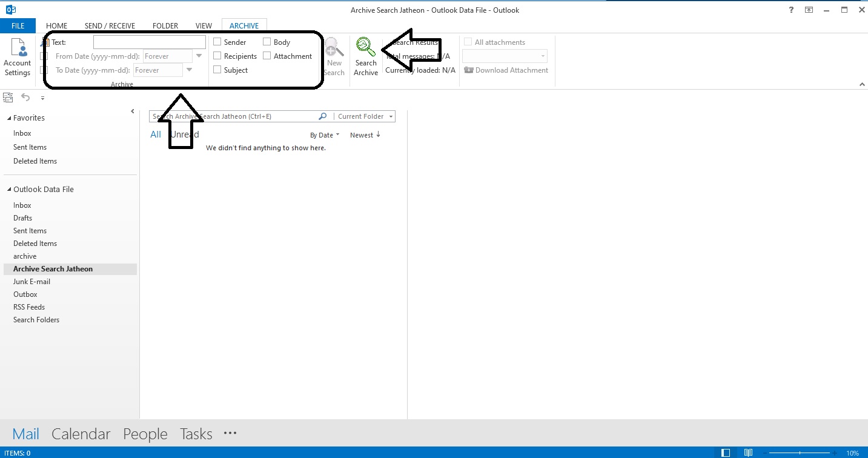Open the Customize Quick Access Toolbar arrow
868x458 pixels.
(42, 98)
